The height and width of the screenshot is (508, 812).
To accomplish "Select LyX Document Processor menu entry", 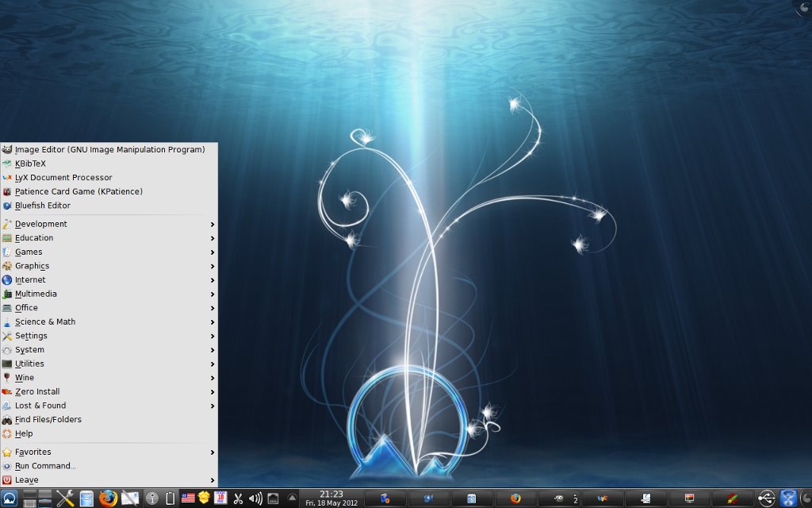I will (63, 178).
